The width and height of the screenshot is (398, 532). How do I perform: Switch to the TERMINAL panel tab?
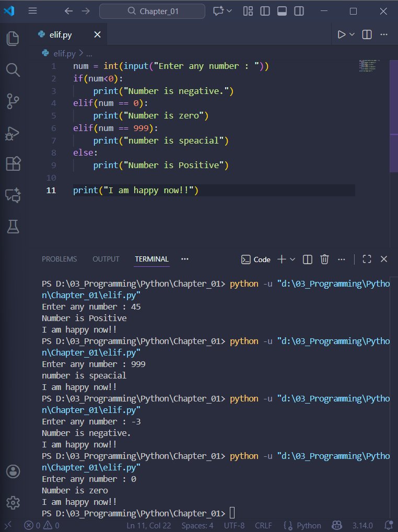click(151, 259)
